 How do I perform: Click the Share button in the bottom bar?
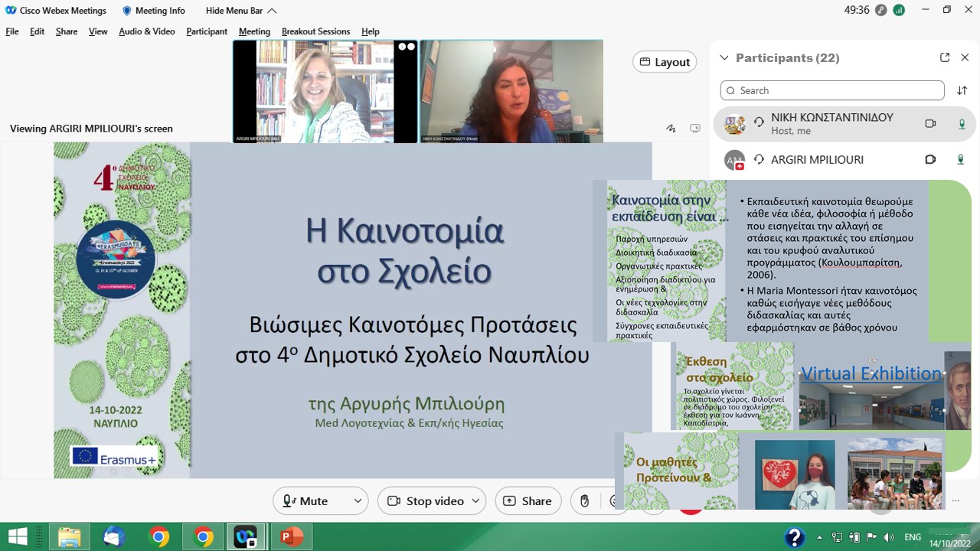528,500
